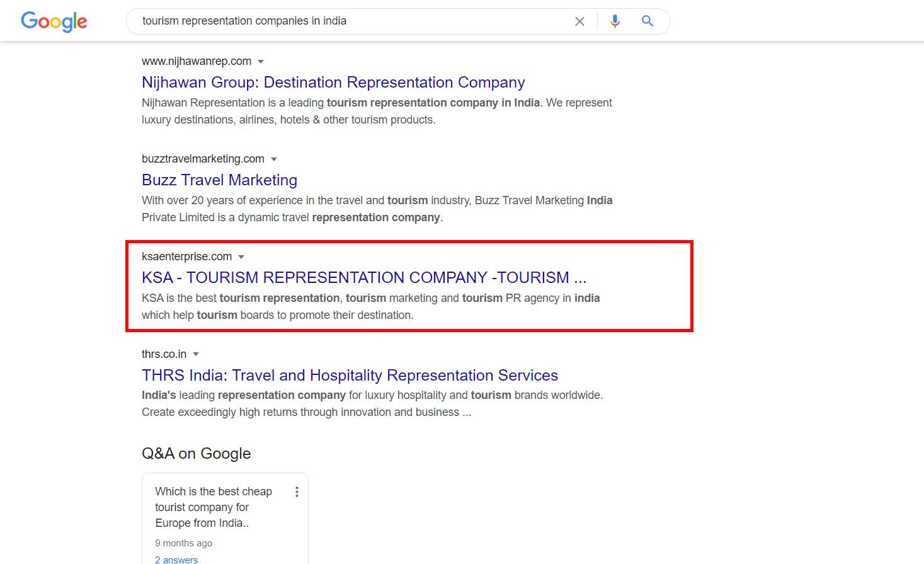
Task: Open THRS India Travel and Hospitality result
Action: [x=350, y=376]
